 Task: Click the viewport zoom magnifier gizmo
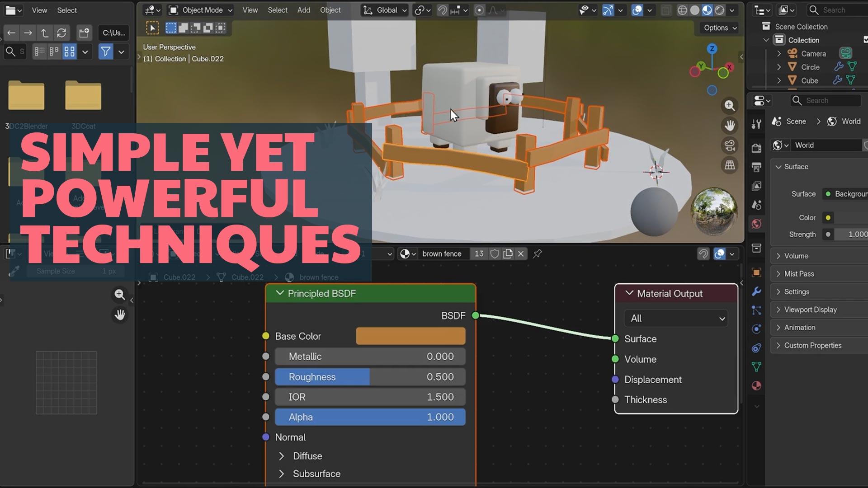729,105
